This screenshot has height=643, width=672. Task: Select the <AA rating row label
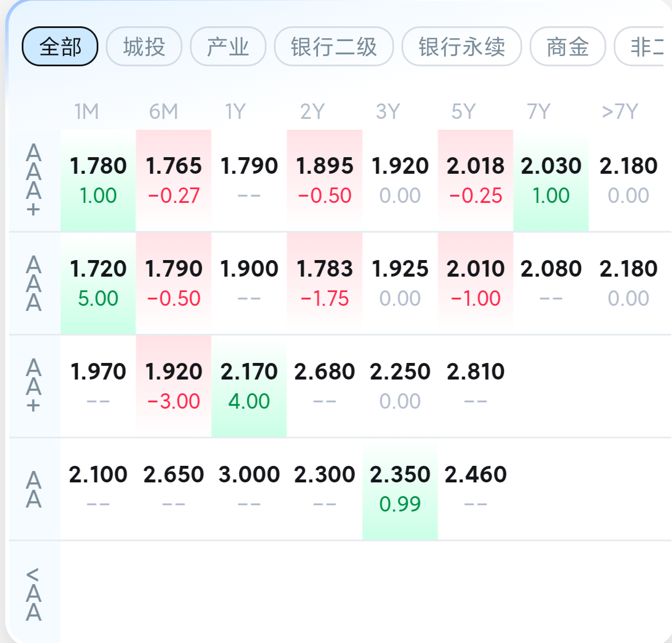(x=34, y=594)
